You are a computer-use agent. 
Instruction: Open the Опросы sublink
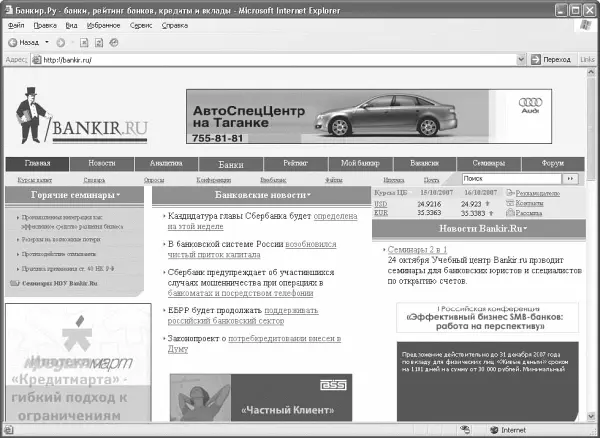pyautogui.click(x=154, y=180)
